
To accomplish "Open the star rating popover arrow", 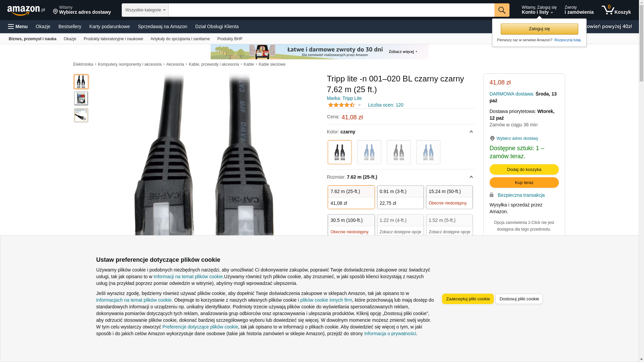I will pyautogui.click(x=359, y=105).
